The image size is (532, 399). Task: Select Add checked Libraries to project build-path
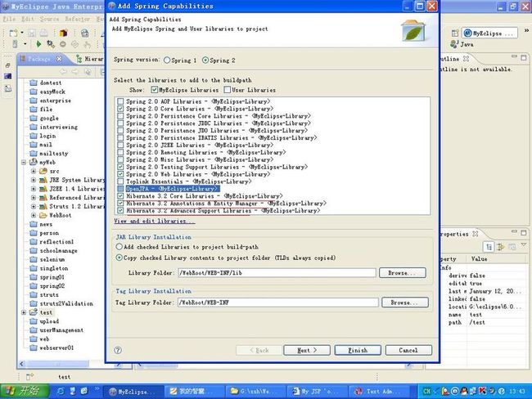tap(119, 247)
